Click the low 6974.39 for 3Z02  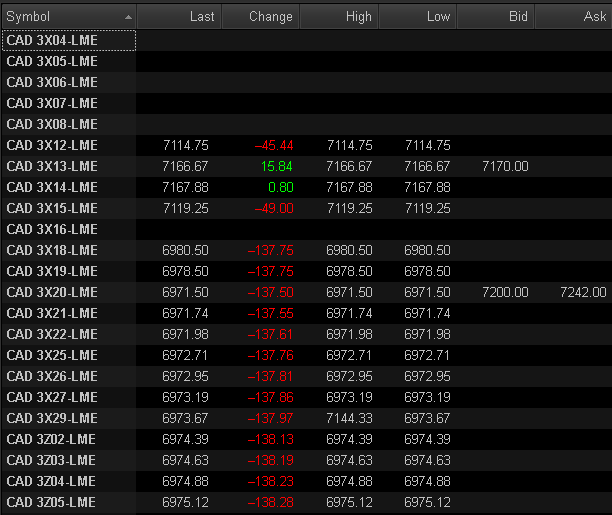tap(427, 439)
